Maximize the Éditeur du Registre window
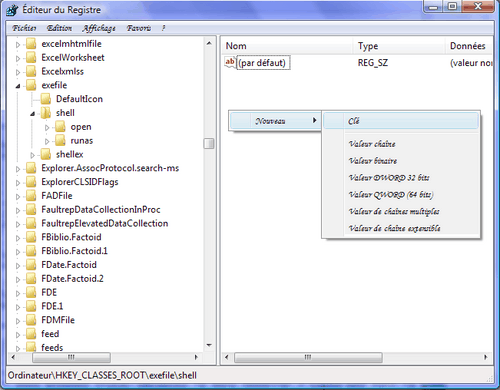Image resolution: width=500 pixels, height=390 pixels. pos(452,6)
